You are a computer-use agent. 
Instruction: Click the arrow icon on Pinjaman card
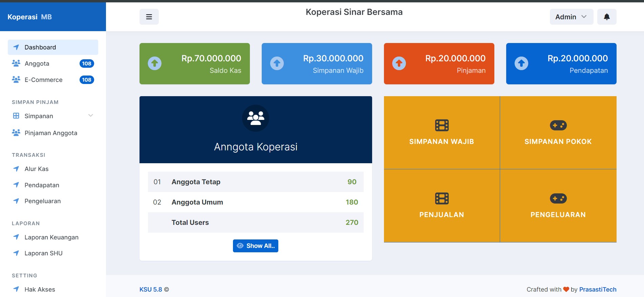pos(399,63)
